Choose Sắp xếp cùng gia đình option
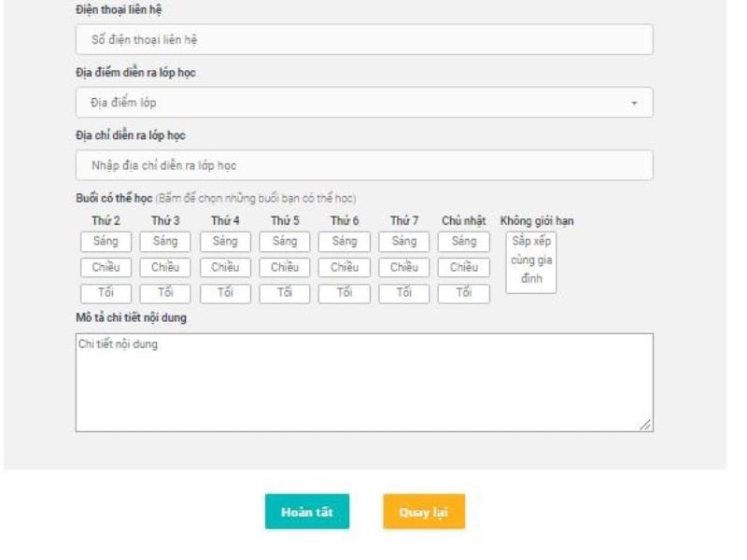This screenshot has height=560, width=747. click(x=531, y=261)
